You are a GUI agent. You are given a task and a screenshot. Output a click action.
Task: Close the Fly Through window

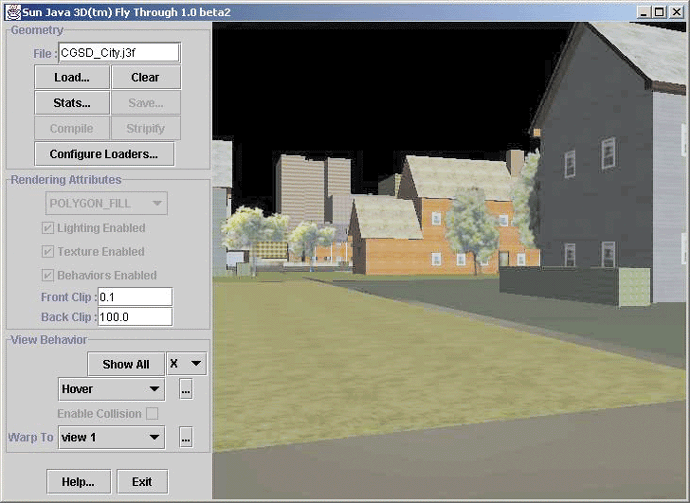click(677, 11)
